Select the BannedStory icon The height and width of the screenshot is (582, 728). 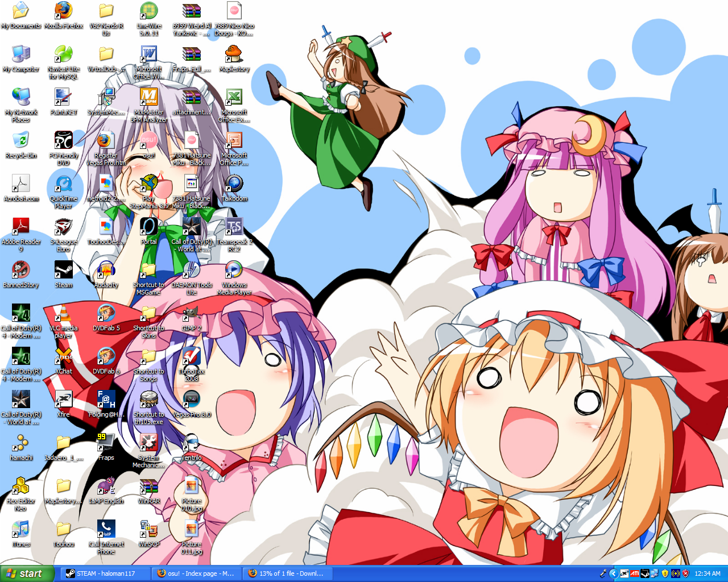[x=21, y=270]
